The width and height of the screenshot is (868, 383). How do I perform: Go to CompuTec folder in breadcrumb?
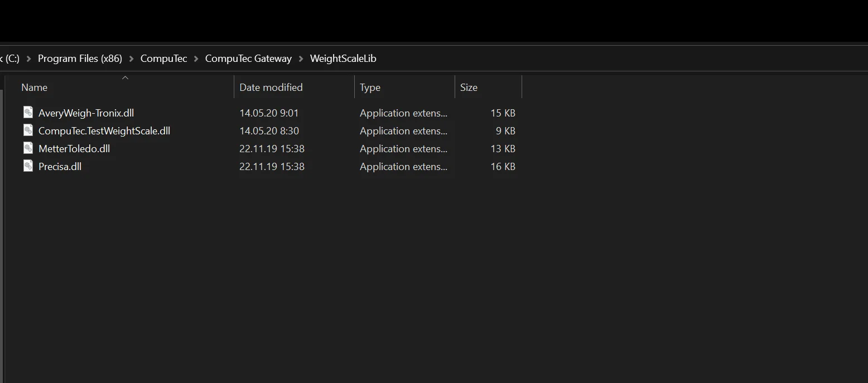[x=163, y=59]
